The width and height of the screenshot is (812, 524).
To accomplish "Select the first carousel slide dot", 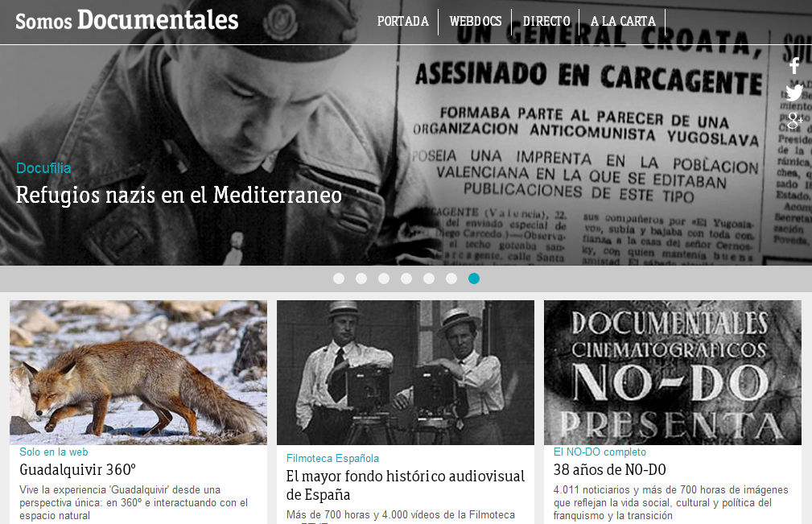I will [339, 279].
